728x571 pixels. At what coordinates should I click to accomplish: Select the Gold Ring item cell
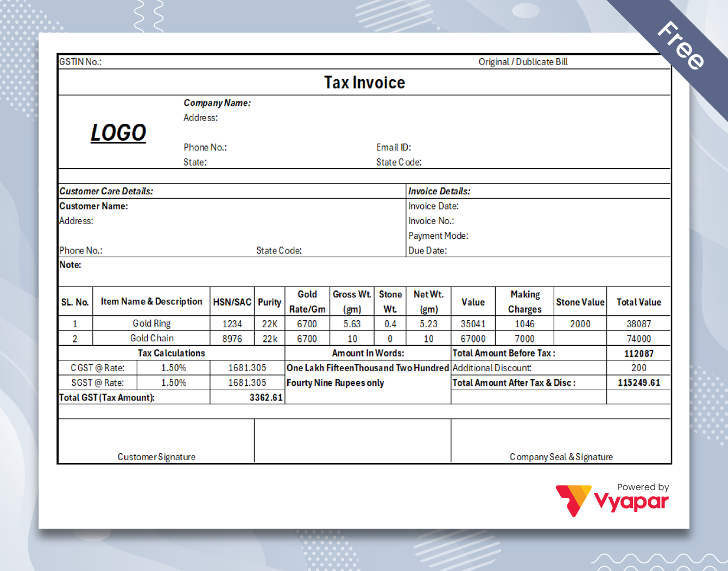pyautogui.click(x=151, y=323)
